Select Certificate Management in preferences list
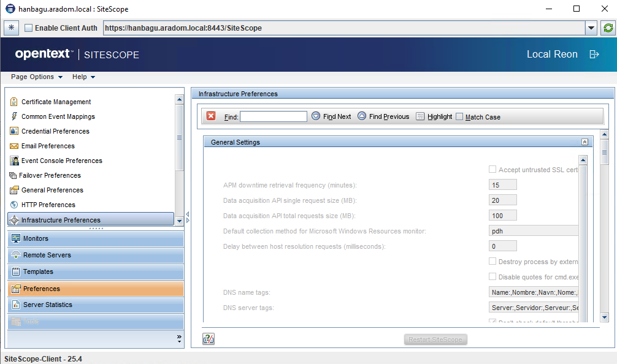Screen dimensions: 617x364 [56, 102]
